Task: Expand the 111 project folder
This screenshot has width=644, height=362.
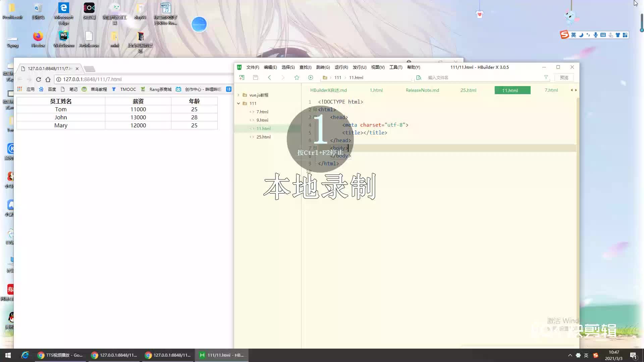Action: click(x=238, y=103)
